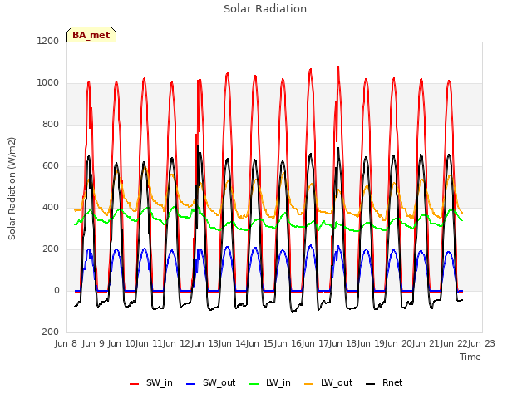Click the Jun 13 x-axis date label
Image resolution: width=532 pixels, height=399 pixels.
tap(205, 343)
